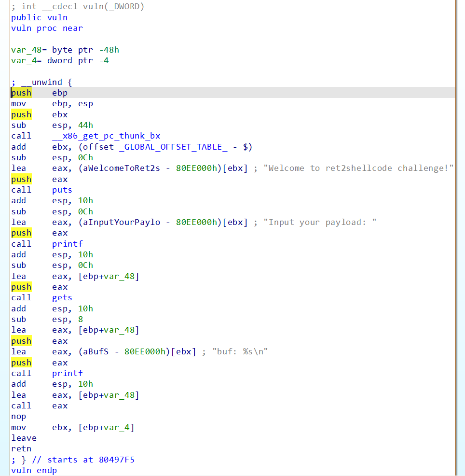Follow the __x86_get_pc_thunk_bx call target

(106, 136)
